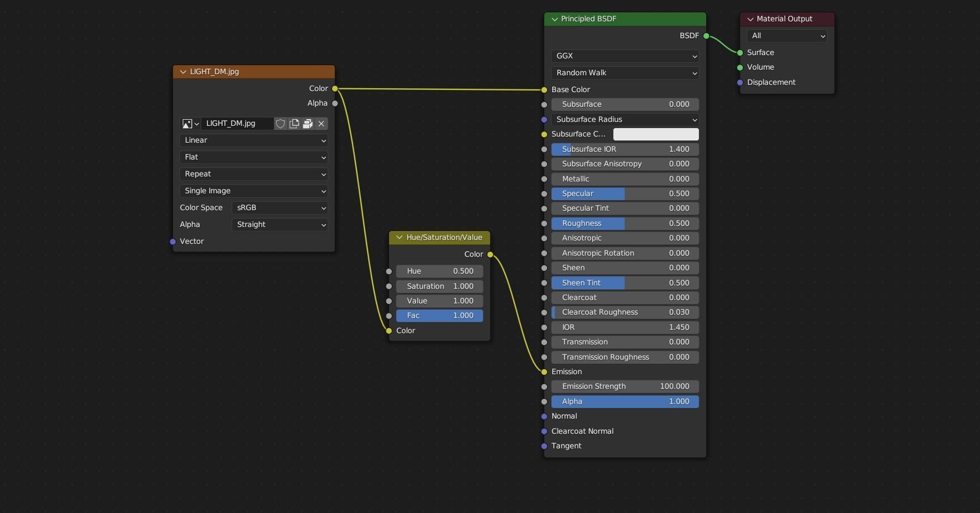Open the Color Space sRGB dropdown

(279, 208)
